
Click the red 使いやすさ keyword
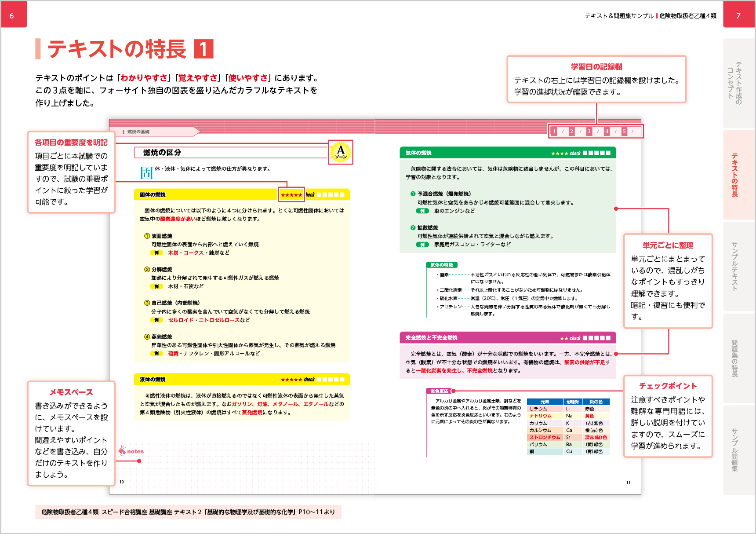point(248,78)
